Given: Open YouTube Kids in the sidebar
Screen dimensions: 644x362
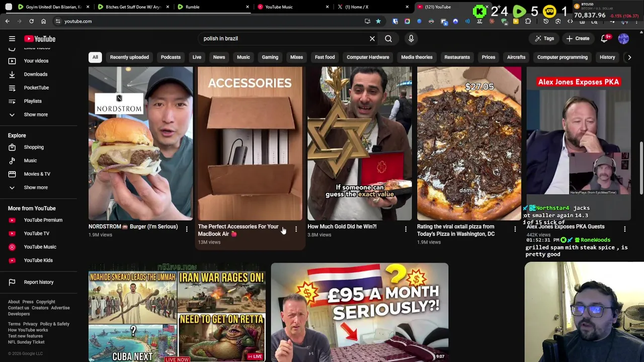Looking at the screenshot, I should (x=38, y=260).
